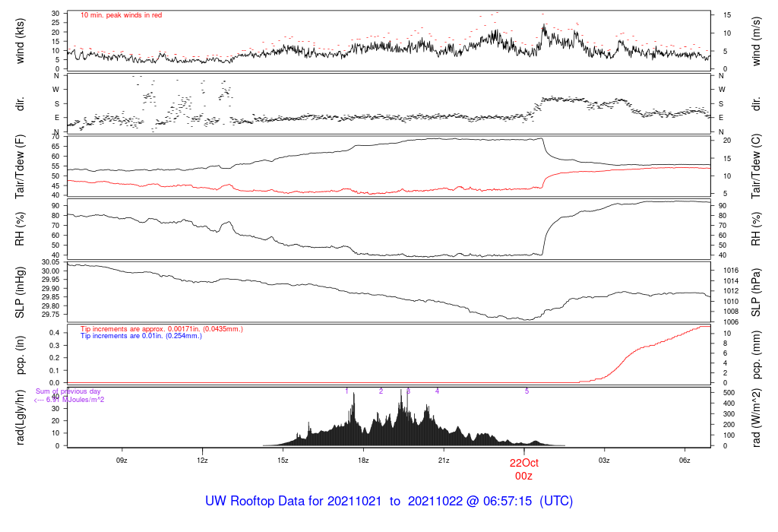Select the 'rad(Lgly/hr)' axis label
The width and height of the screenshot is (778, 532).
click(20, 417)
